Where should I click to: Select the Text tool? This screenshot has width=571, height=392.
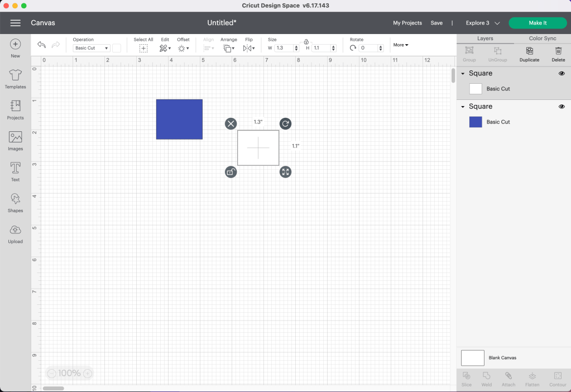coord(15,171)
